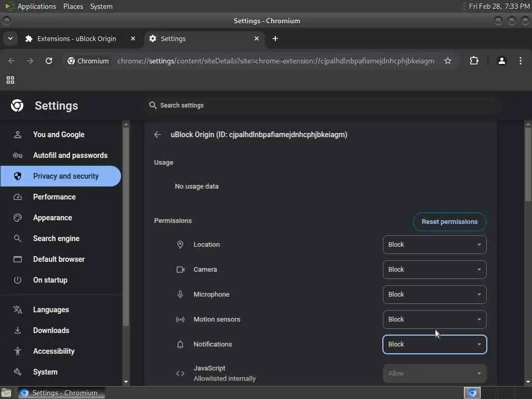Go back from uBlock Origin details

coord(157,135)
